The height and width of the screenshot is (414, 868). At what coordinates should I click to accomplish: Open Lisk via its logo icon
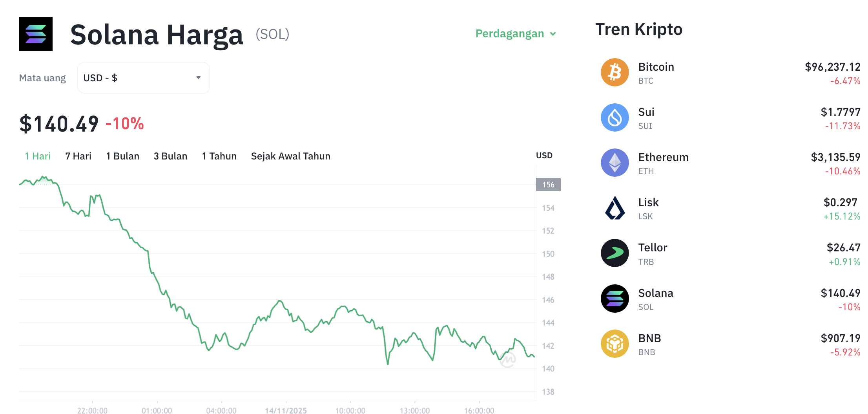click(615, 208)
